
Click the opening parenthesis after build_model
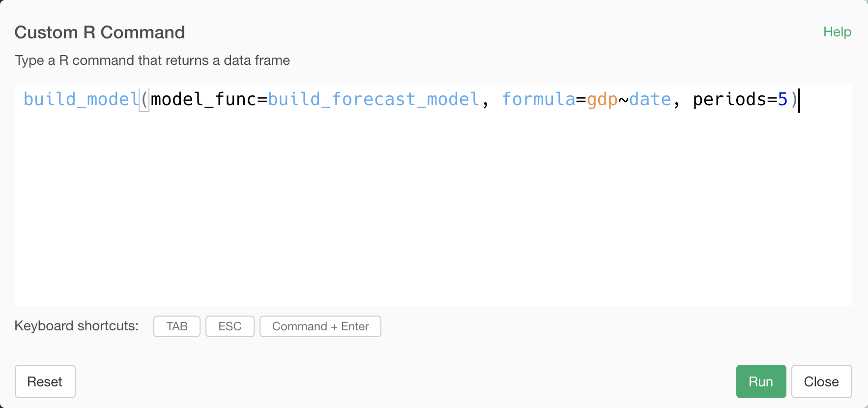click(x=145, y=99)
